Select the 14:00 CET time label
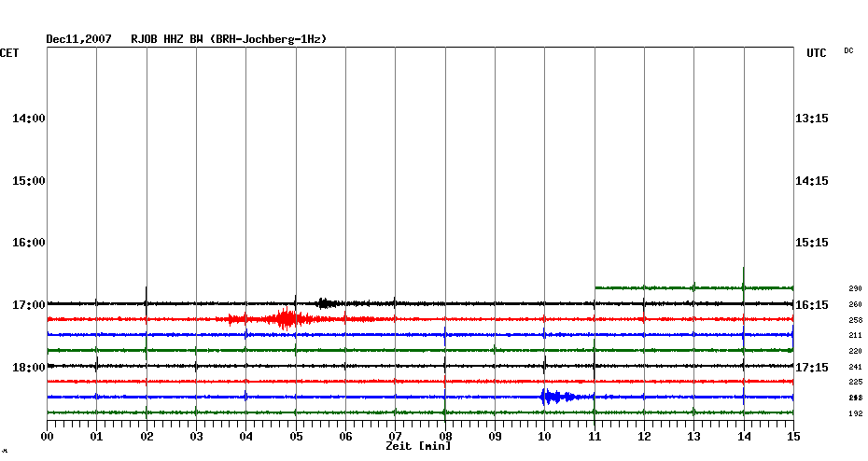Viewport: 868px width, 461px height. (29, 119)
